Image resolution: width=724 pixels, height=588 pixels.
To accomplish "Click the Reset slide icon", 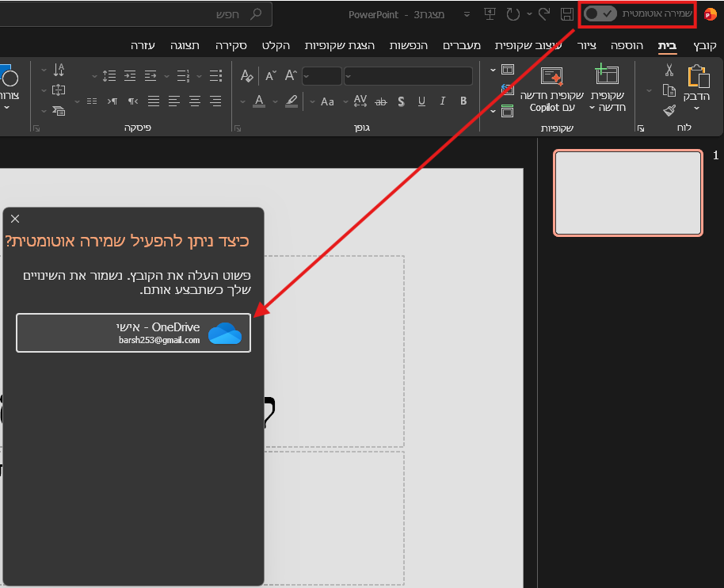I will click(508, 90).
